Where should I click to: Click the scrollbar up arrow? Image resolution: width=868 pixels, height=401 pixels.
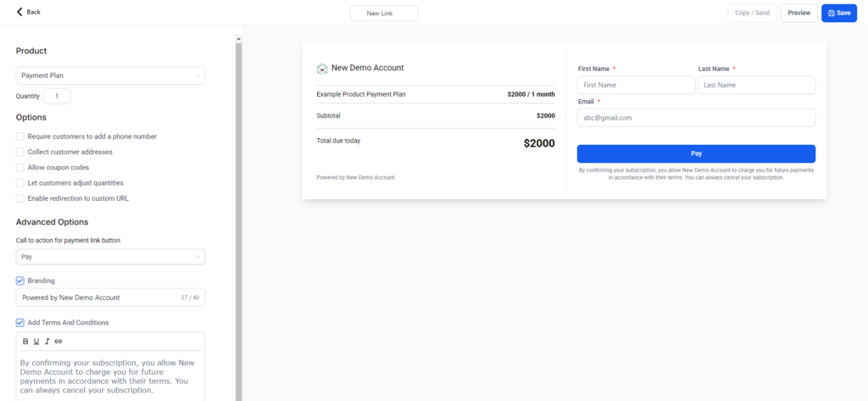click(x=238, y=39)
